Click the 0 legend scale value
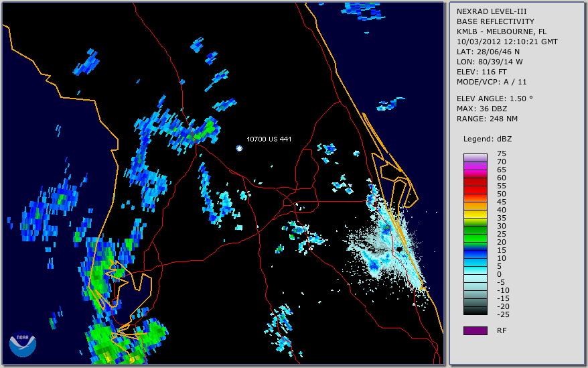 point(499,275)
